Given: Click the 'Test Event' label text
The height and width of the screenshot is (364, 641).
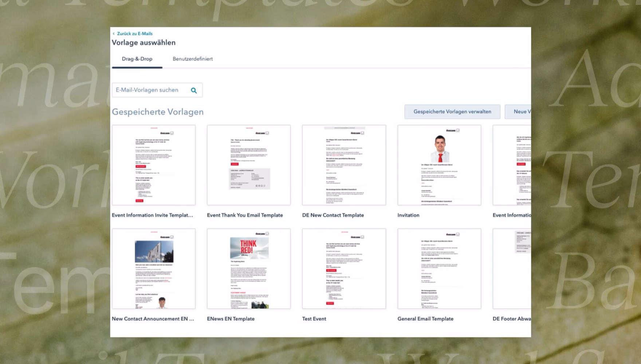Looking at the screenshot, I should tap(314, 319).
